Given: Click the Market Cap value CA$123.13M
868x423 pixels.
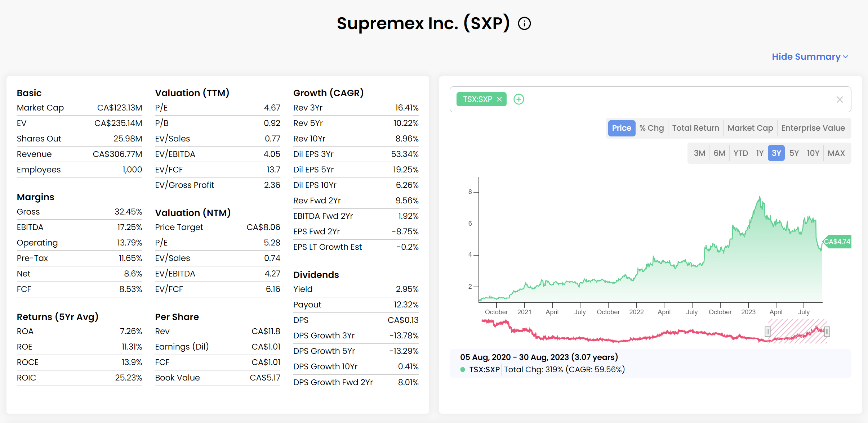Looking at the screenshot, I should coord(120,108).
